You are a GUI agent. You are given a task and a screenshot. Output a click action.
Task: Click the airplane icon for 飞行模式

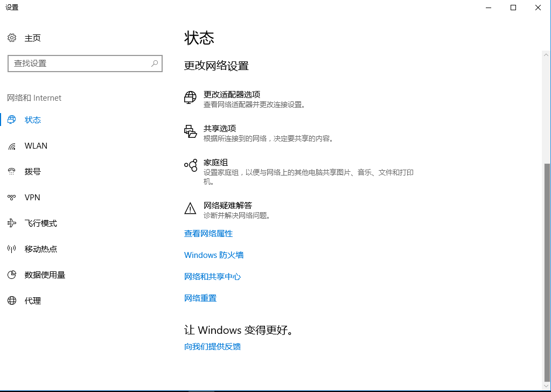coord(12,223)
